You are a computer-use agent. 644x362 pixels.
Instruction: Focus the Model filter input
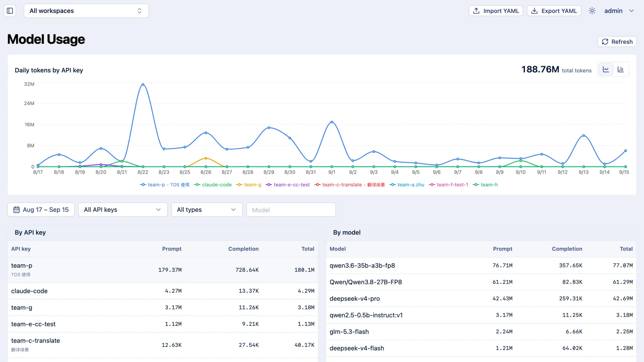(291, 210)
